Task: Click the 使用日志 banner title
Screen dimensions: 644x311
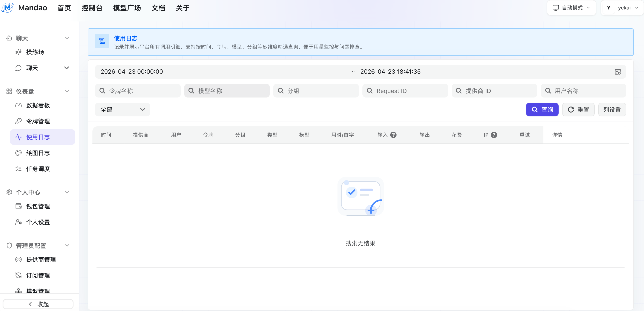Action: (126, 38)
